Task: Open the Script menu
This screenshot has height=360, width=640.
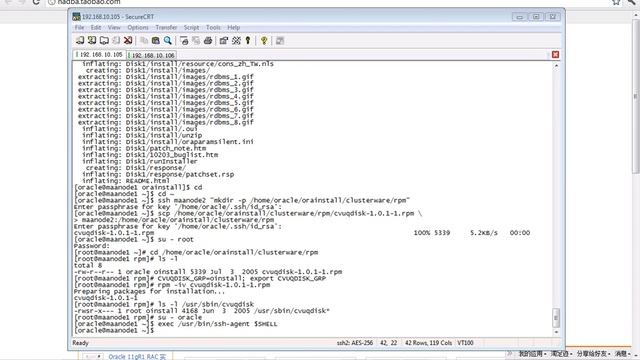Action: click(191, 27)
